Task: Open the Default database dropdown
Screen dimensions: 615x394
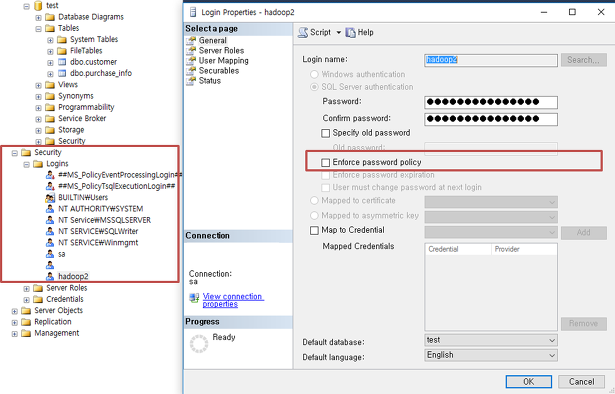Action: pos(491,340)
